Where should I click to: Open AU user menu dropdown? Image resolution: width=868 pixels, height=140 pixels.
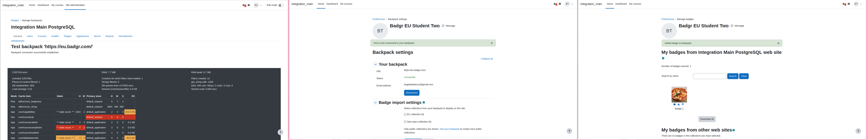click(258, 5)
